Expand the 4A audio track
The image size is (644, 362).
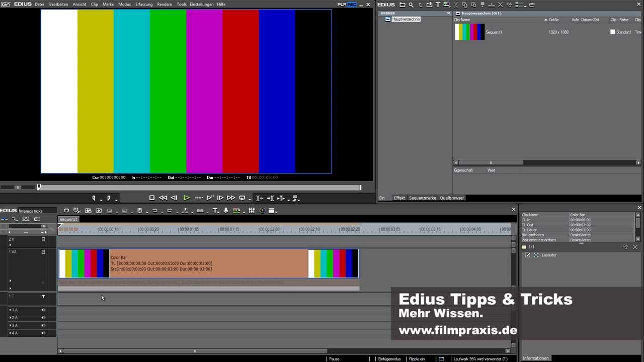10,333
